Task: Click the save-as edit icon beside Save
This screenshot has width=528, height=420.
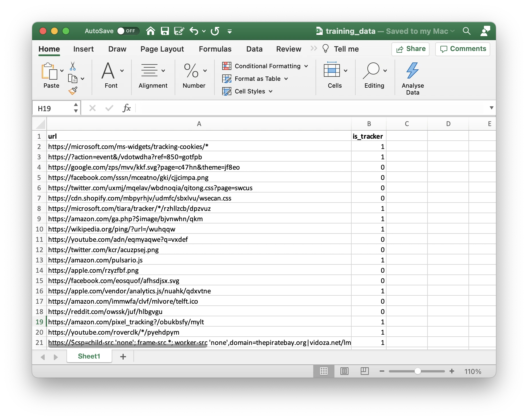Action: point(179,31)
